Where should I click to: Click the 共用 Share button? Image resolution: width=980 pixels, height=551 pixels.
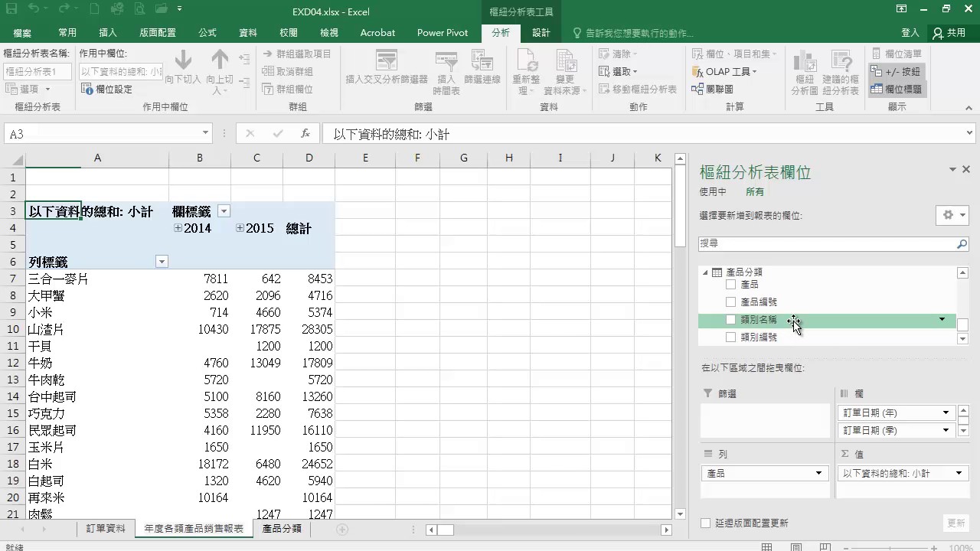point(949,33)
